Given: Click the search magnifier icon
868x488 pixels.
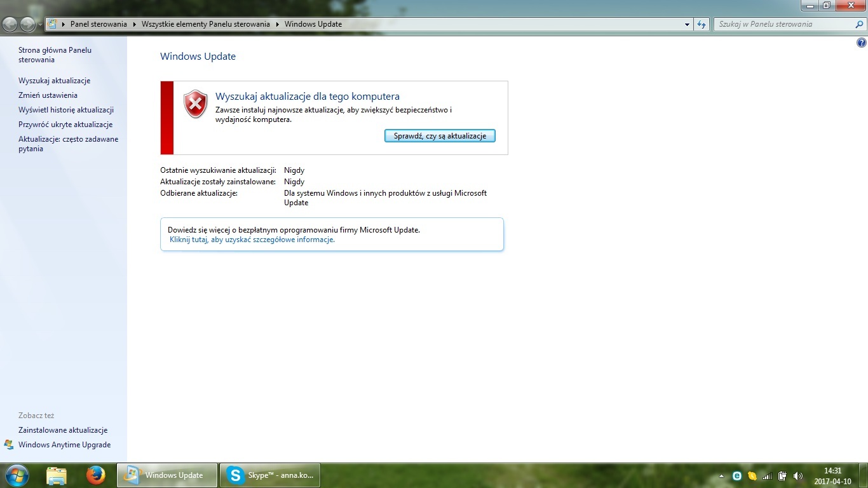Looking at the screenshot, I should click(859, 24).
